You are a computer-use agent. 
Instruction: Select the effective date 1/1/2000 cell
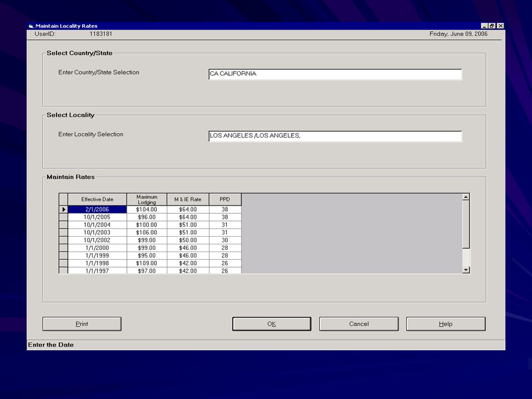tap(98, 248)
